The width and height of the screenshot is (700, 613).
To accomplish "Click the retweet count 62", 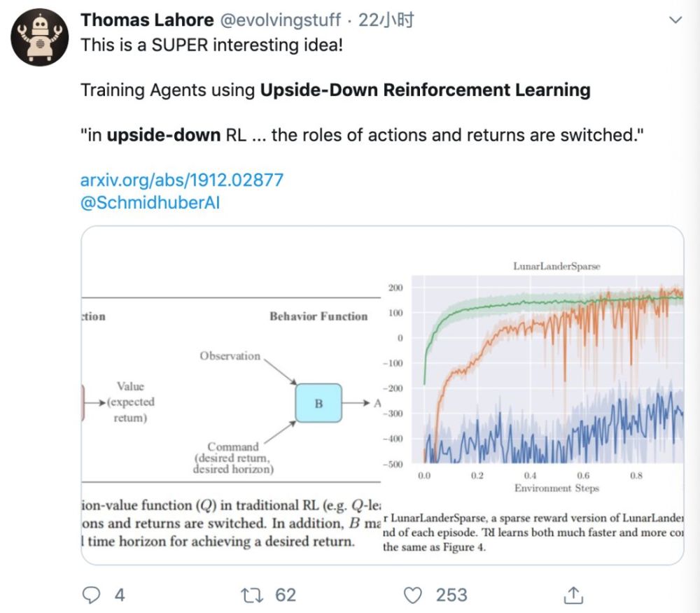I will (x=286, y=595).
